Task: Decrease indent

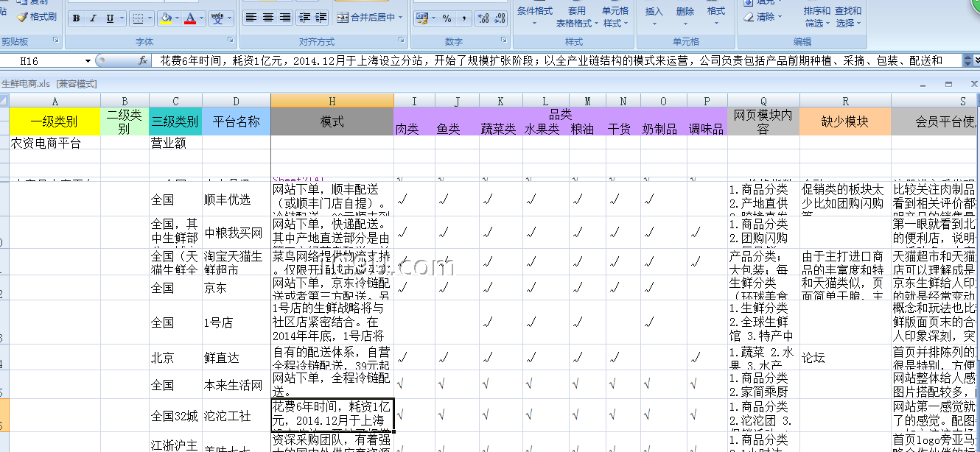Action: (305, 18)
